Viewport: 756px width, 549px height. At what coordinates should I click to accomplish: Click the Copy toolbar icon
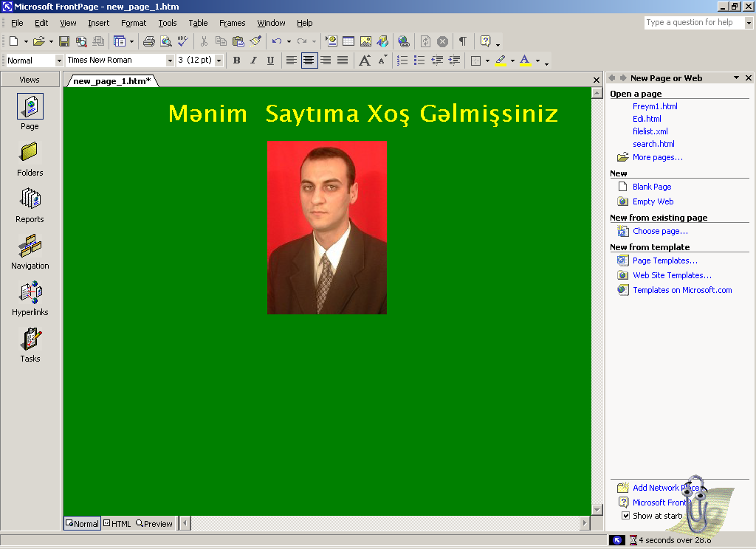pyautogui.click(x=221, y=41)
